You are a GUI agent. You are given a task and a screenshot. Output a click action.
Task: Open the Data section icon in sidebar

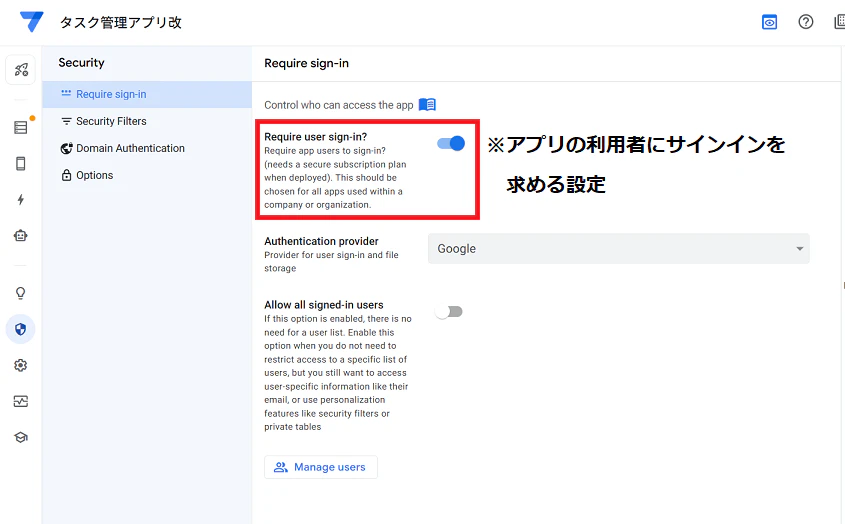[20, 127]
